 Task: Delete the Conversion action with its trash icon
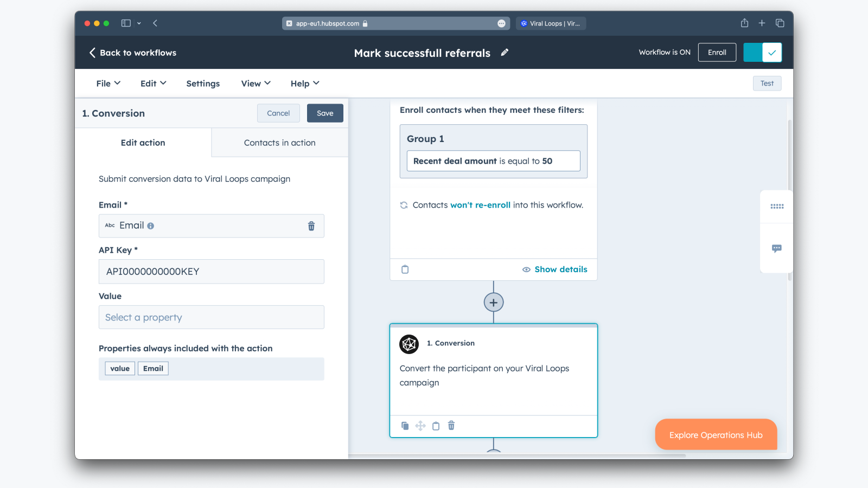[451, 426]
